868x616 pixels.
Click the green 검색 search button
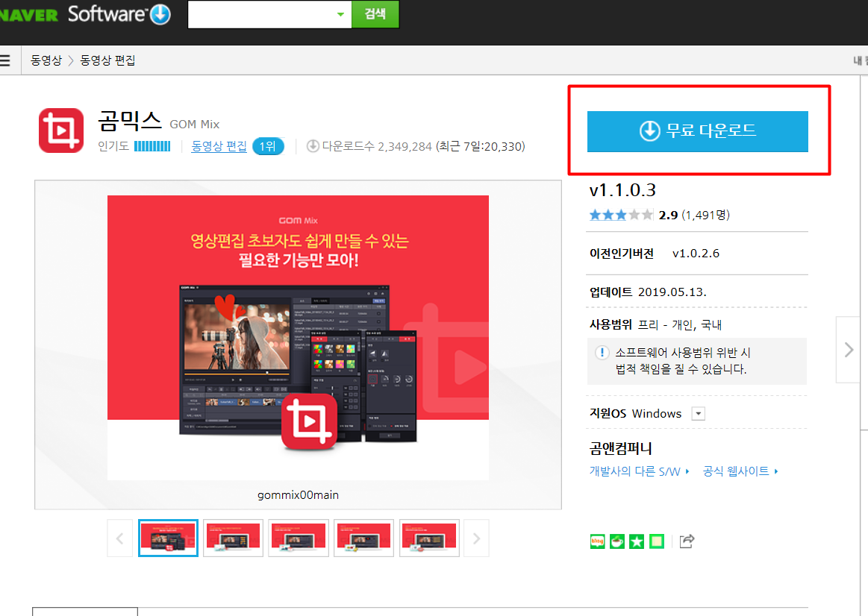point(375,14)
